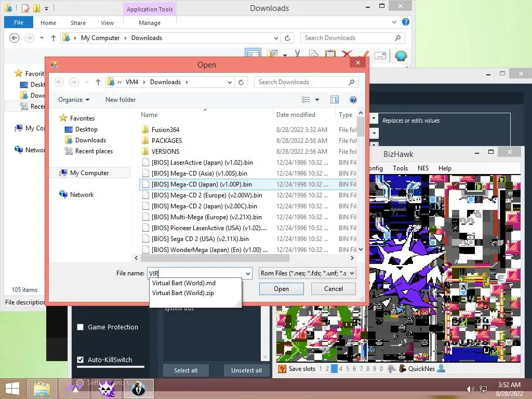Image resolution: width=532 pixels, height=399 pixels.
Task: Click the volume speaker tray icon
Action: [470, 389]
